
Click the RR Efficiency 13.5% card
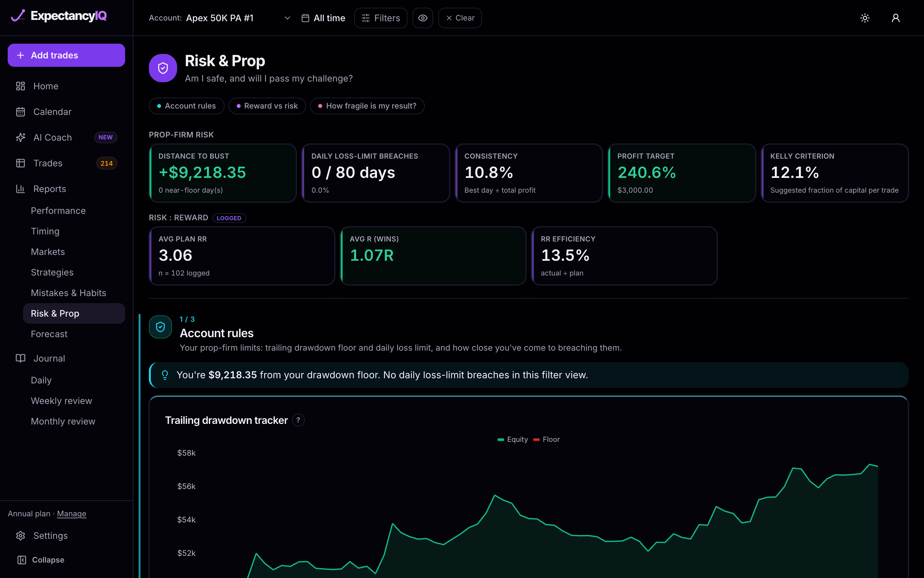click(624, 256)
